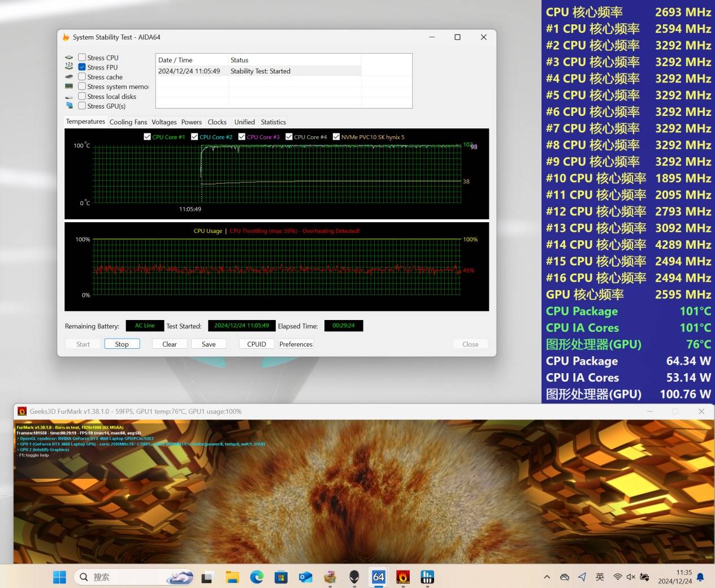Open the clock and date panel
The image size is (715, 588).
pyautogui.click(x=675, y=577)
